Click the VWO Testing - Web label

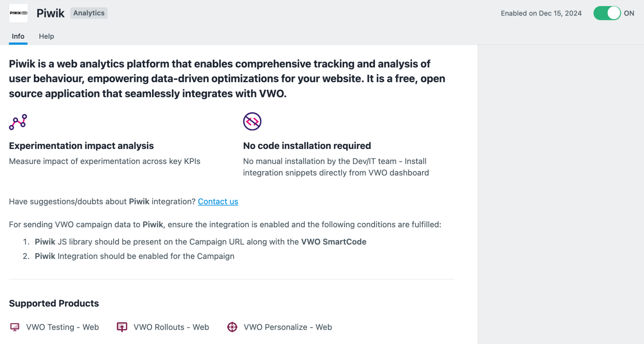62,327
